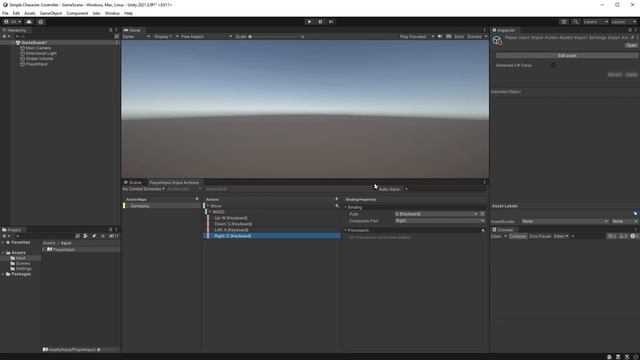Open the Layout dropdown
This screenshot has width=640, height=360.
click(x=624, y=22)
